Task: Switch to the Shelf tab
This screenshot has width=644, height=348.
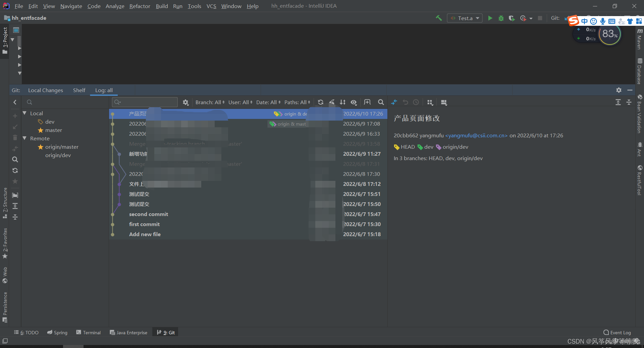Action: point(79,90)
